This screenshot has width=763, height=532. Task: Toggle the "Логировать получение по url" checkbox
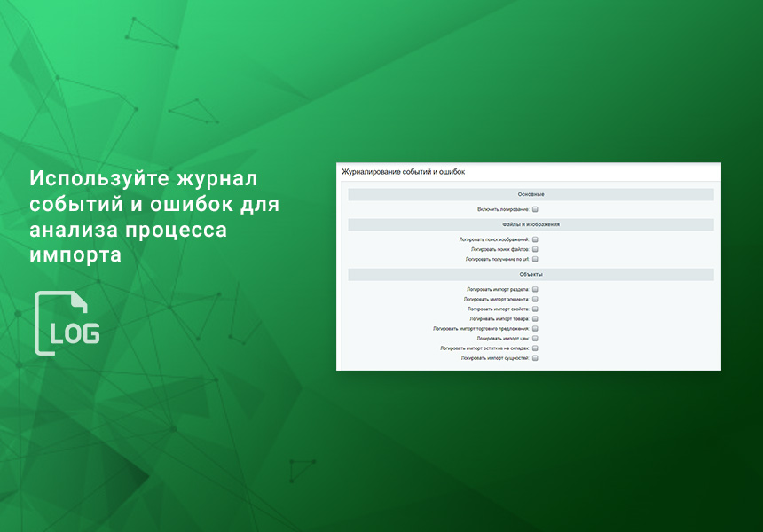point(535,260)
